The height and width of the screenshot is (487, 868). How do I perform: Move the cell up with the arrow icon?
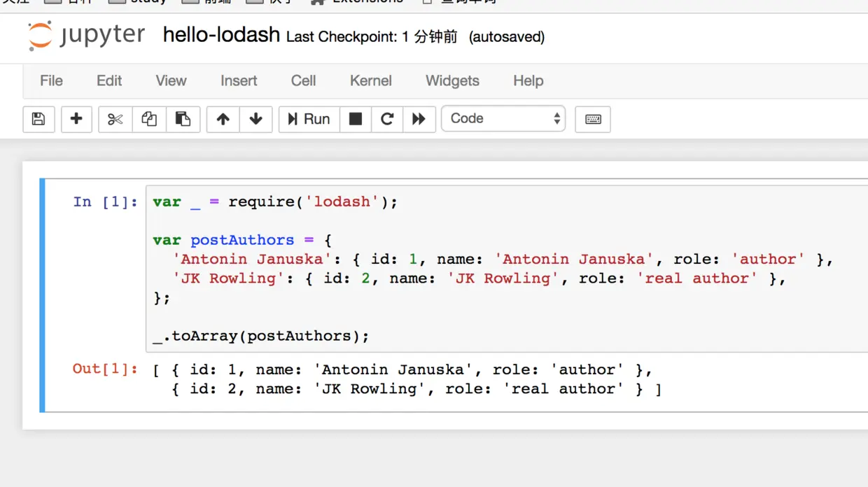tap(222, 119)
